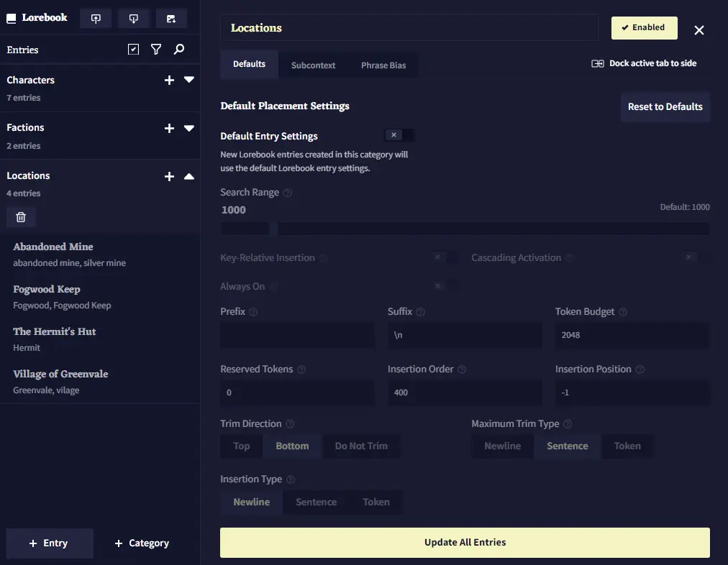Click the Lorebook import (upload arrow) icon
This screenshot has height=565, width=728.
[x=96, y=19]
